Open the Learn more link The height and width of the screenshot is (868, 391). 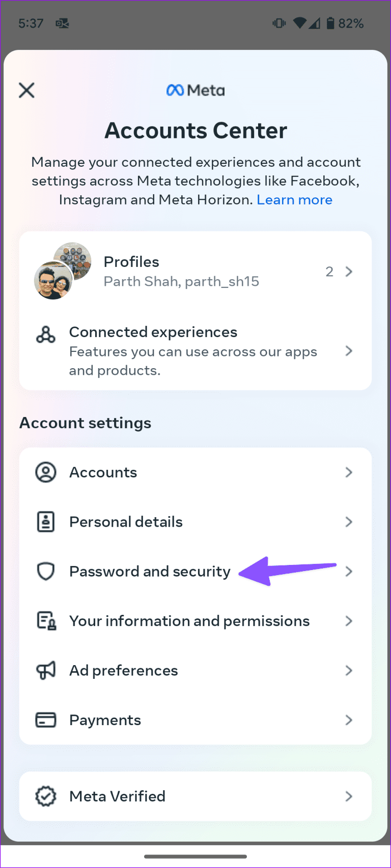click(x=294, y=199)
